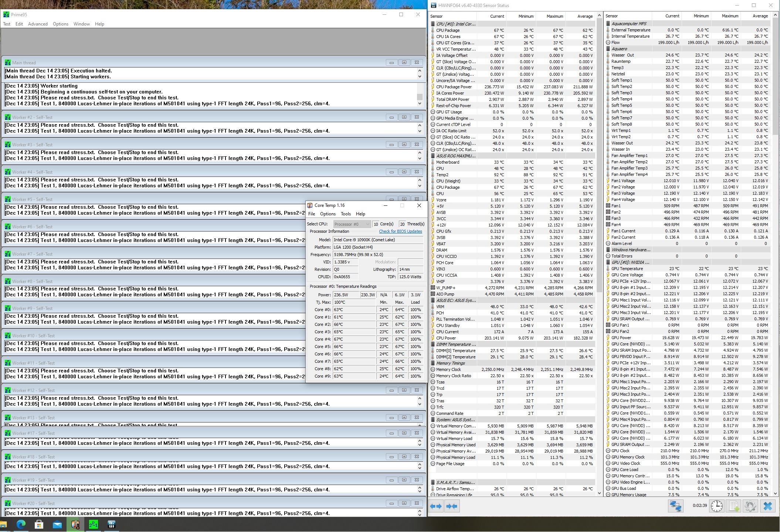Close the Worker #17 Self-Test subwindow
780x532 pixels.
(x=417, y=433)
